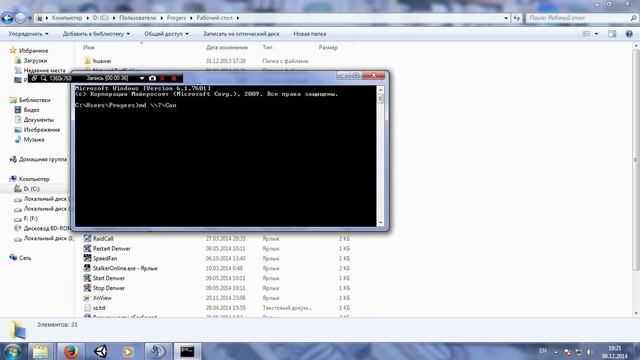Viewport: 640px width, 360px height.
Task: Go to Рабочий стол breadcrumb segment
Action: 214,18
